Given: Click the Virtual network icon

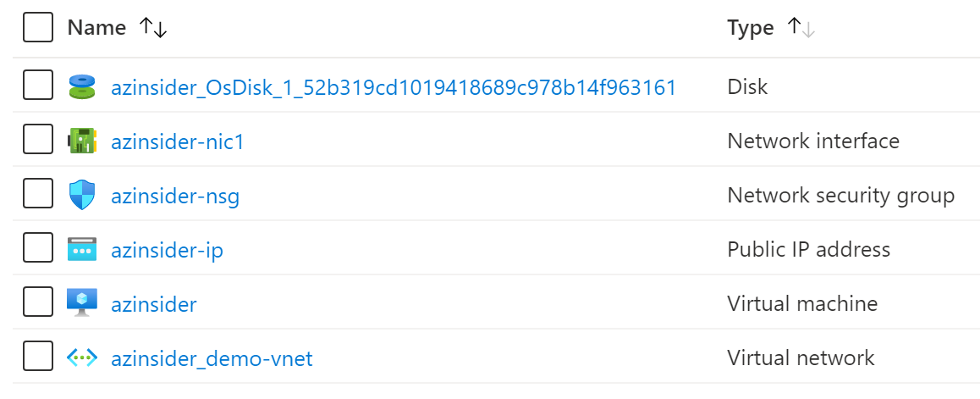Looking at the screenshot, I should (x=82, y=358).
